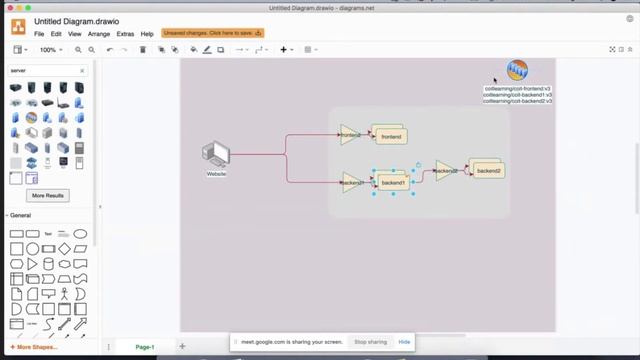This screenshot has height=360, width=640.
Task: Select the globe server icon in results
Action: click(31, 118)
